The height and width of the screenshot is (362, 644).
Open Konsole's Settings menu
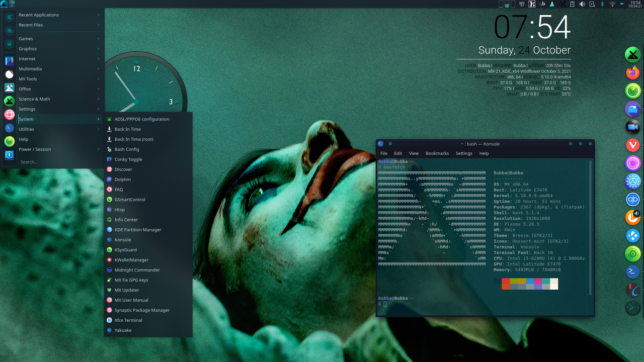[464, 153]
